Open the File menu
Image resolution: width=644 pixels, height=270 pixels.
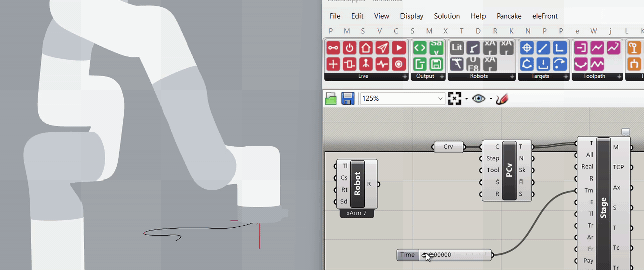tap(335, 16)
